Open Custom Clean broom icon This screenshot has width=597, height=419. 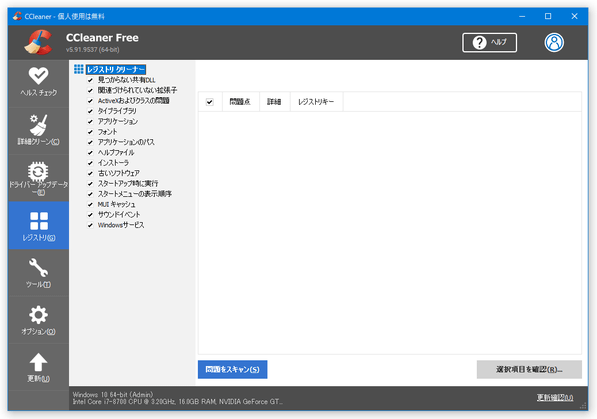coord(38,125)
